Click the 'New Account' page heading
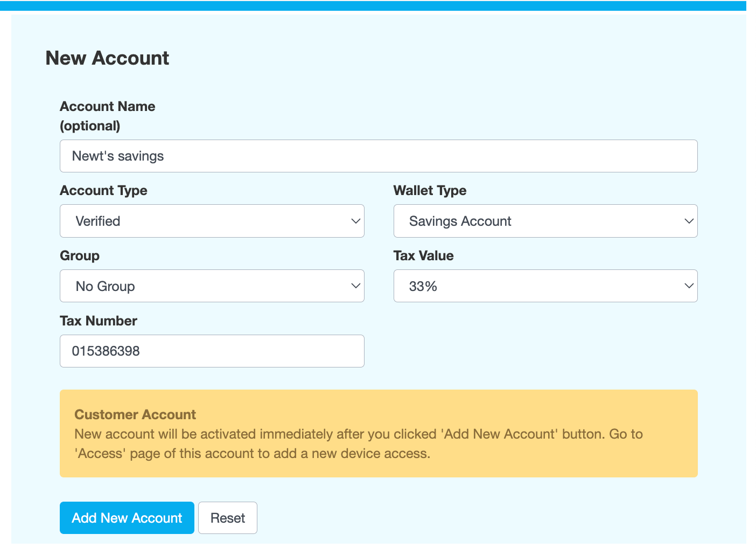The width and height of the screenshot is (756, 555). (107, 58)
